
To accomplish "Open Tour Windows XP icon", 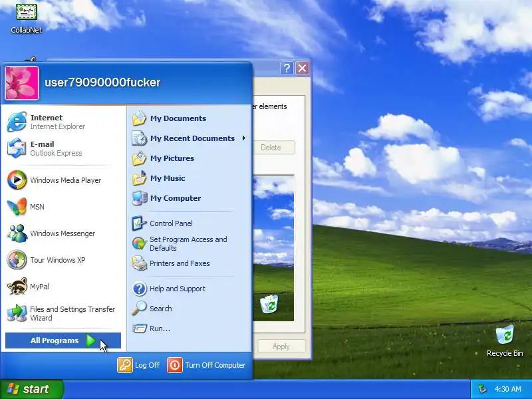I will [x=17, y=260].
